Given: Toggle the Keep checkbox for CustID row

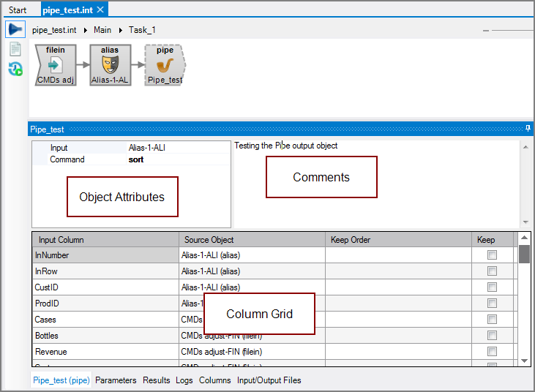Looking at the screenshot, I should pyautogui.click(x=492, y=287).
